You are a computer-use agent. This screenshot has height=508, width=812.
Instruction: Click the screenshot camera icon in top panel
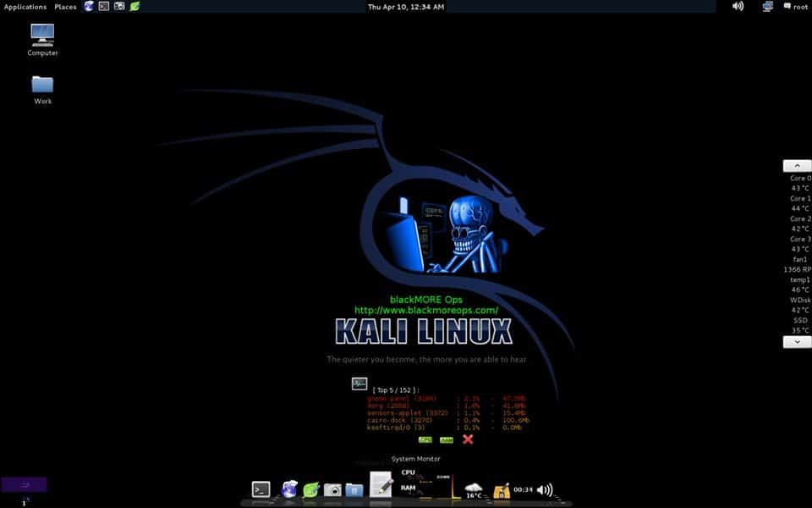click(x=119, y=6)
